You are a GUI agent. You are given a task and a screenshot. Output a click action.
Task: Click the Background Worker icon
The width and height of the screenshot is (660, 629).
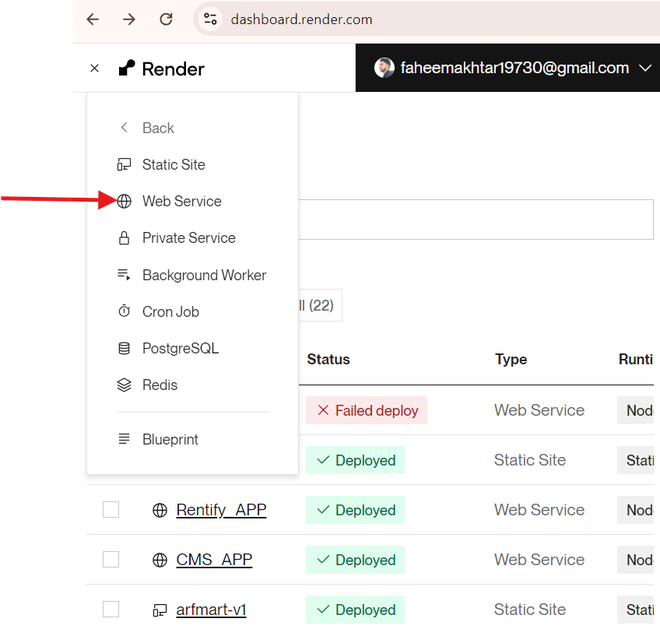click(x=124, y=275)
